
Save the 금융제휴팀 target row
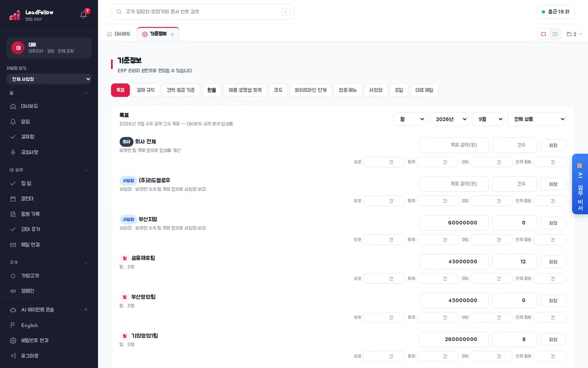[x=553, y=262]
